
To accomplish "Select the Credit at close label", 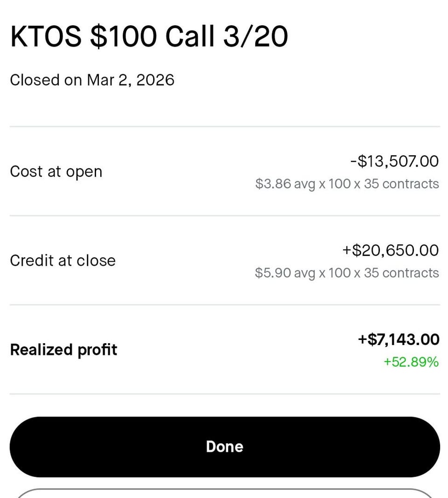I will coord(63,260).
